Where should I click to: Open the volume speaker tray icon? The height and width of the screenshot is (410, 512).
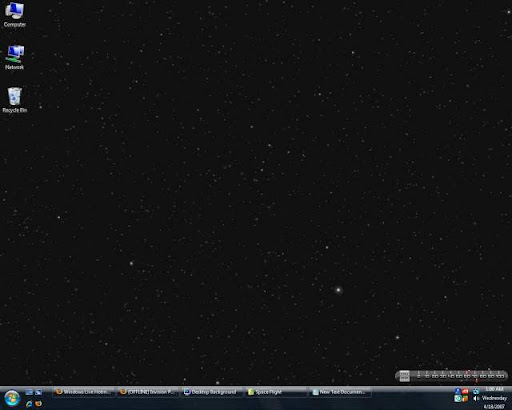click(476, 398)
